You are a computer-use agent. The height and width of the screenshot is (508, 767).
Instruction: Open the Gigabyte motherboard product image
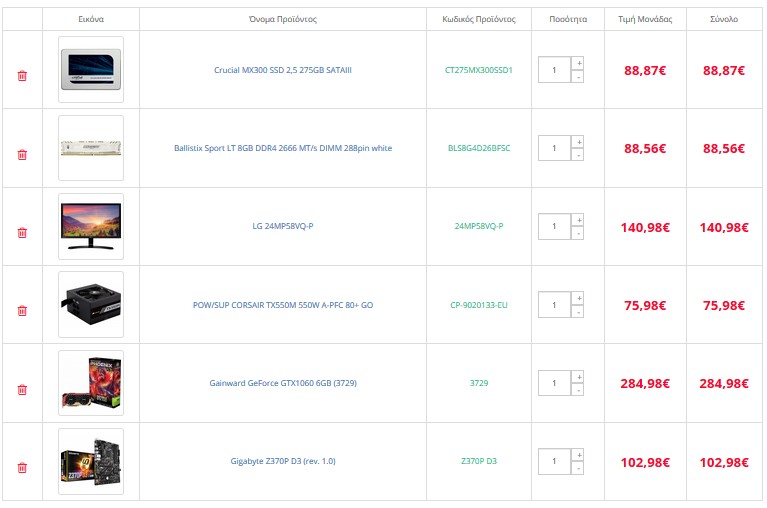tap(91, 462)
